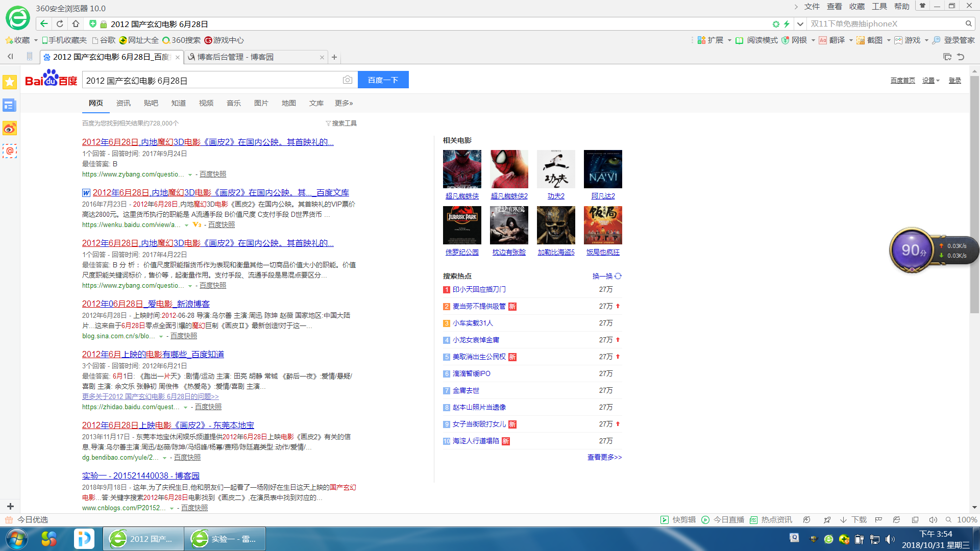
Task: Go to the browser home page icon
Action: click(76, 24)
